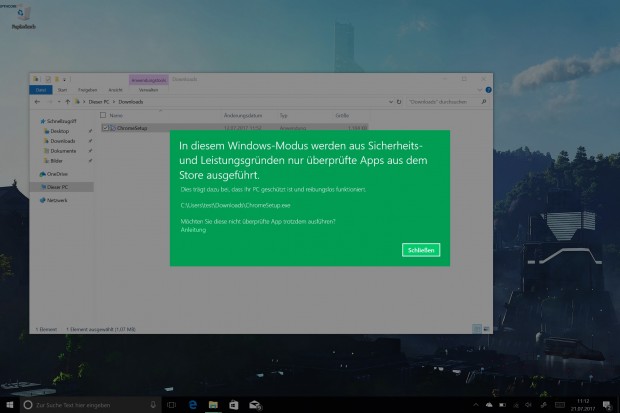620x413 pixels.
Task: Expand the address bar history dropdown
Action: click(391, 102)
